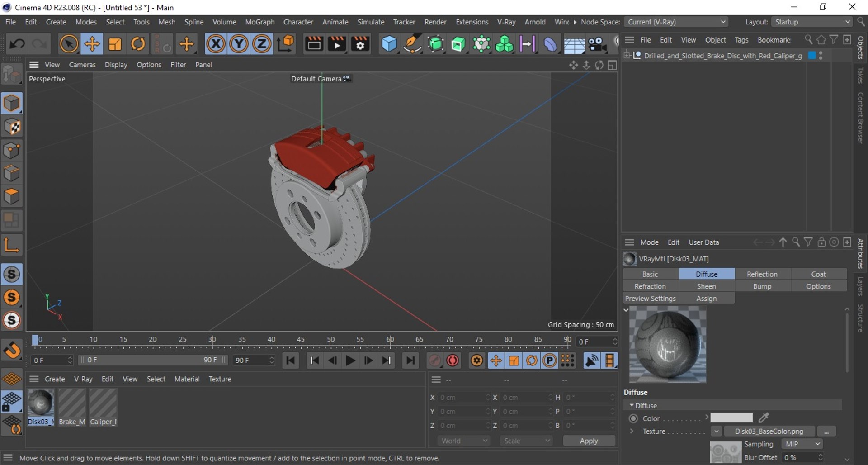Open the Scale mode dropdown
The image size is (868, 465).
click(x=526, y=441)
